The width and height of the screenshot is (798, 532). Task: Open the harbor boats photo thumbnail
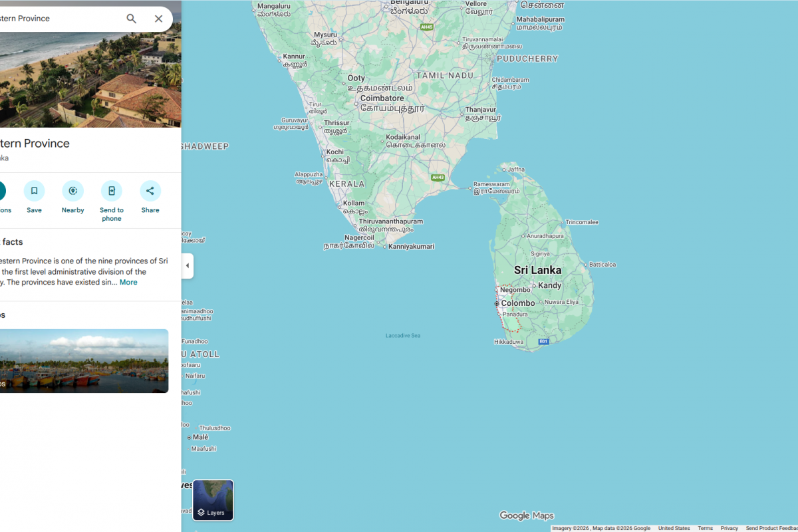83,360
